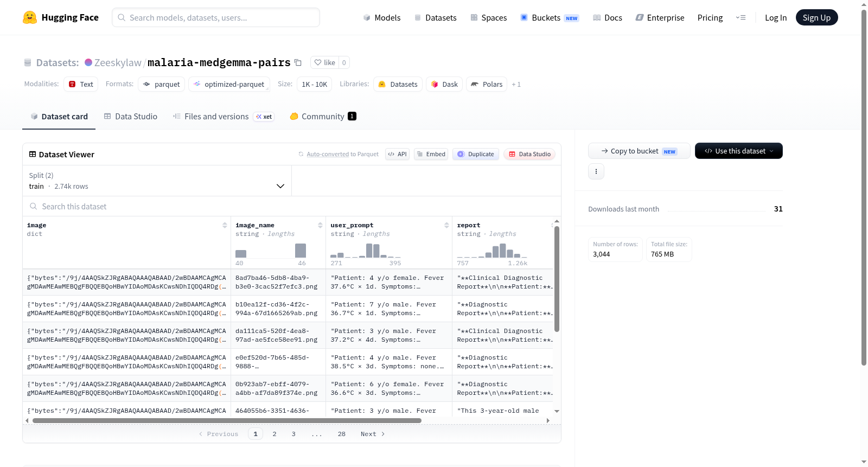The image size is (868, 467).
Task: Filter by Polars library tag
Action: pyautogui.click(x=487, y=84)
